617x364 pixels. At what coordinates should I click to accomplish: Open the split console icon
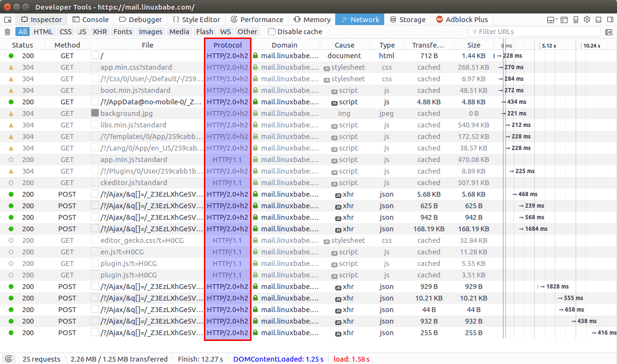(564, 20)
